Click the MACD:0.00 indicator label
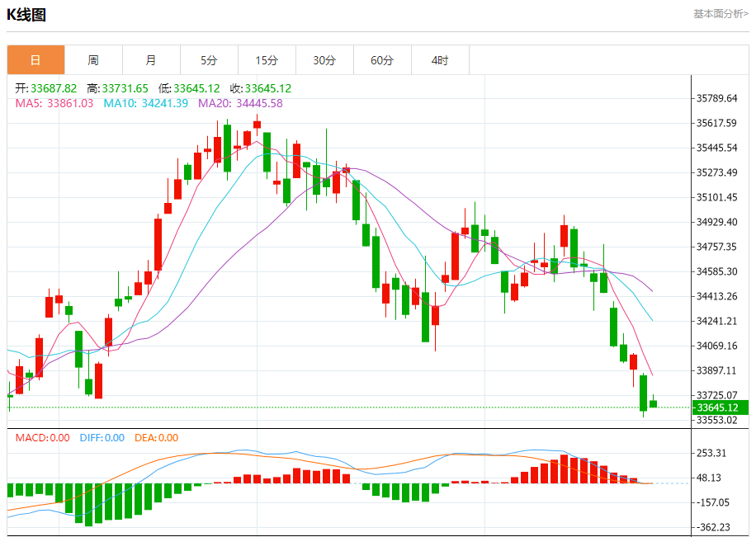Screen dimensions: 756x537 pos(42,438)
